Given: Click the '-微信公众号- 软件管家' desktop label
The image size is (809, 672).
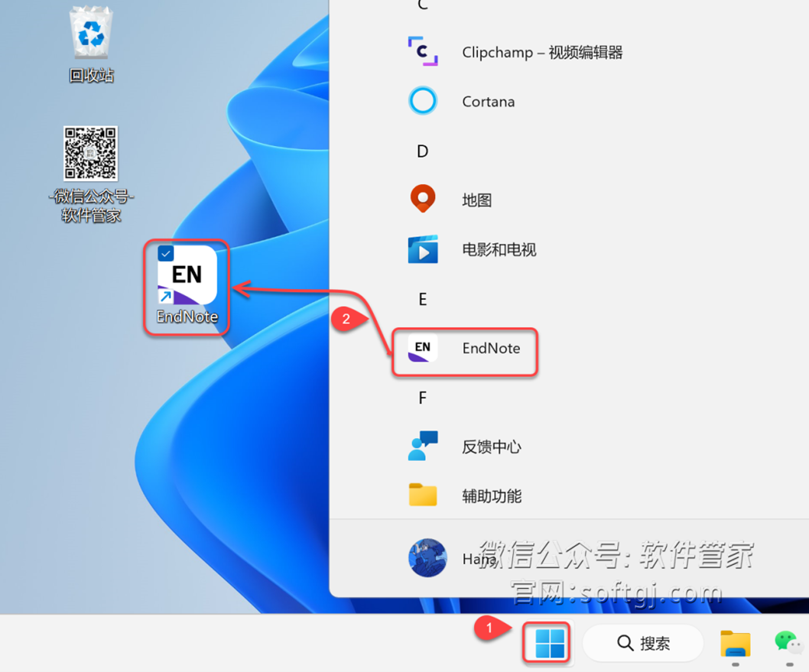Looking at the screenshot, I should tap(91, 206).
